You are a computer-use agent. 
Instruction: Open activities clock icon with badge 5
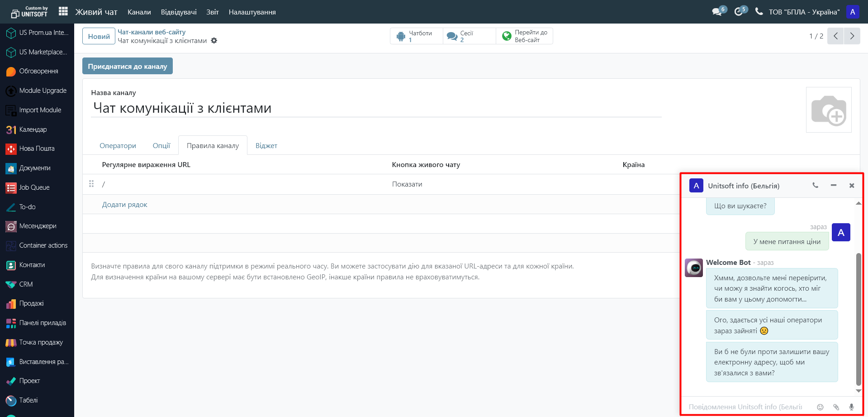click(x=739, y=12)
